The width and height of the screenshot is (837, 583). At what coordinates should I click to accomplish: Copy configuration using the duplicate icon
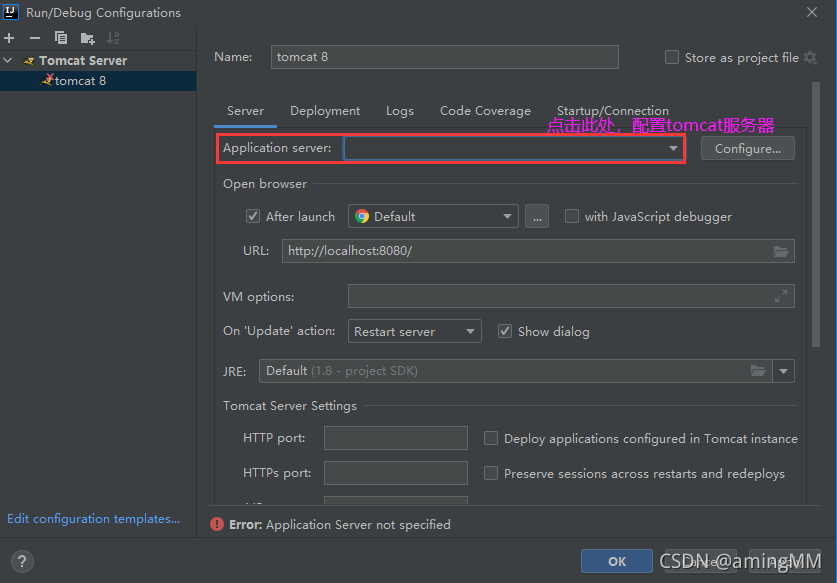tap(61, 38)
